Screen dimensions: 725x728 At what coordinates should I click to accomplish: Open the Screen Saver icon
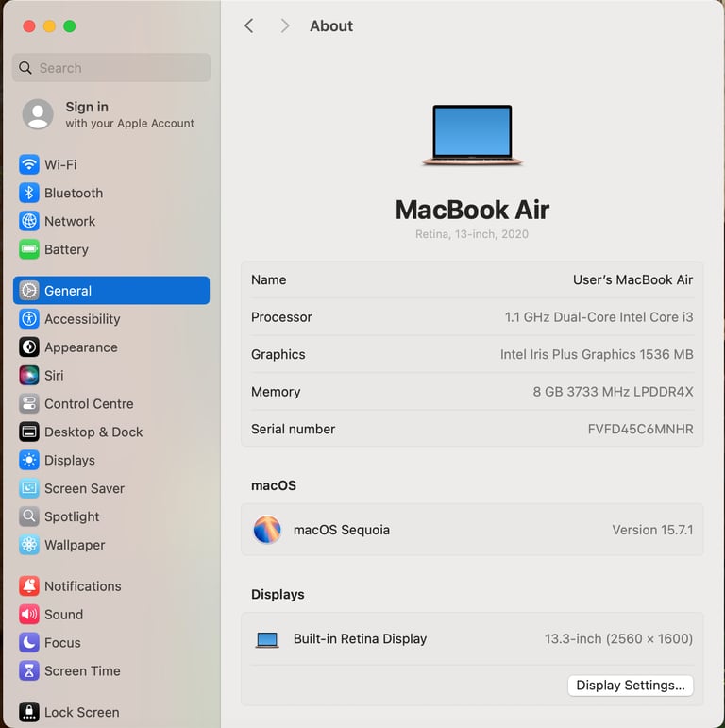click(28, 488)
